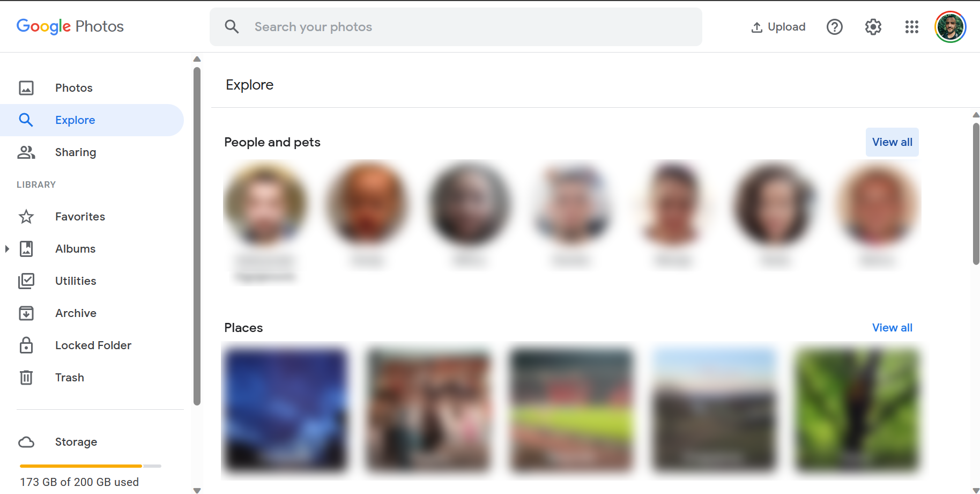Select the Favorites star icon

pyautogui.click(x=26, y=217)
